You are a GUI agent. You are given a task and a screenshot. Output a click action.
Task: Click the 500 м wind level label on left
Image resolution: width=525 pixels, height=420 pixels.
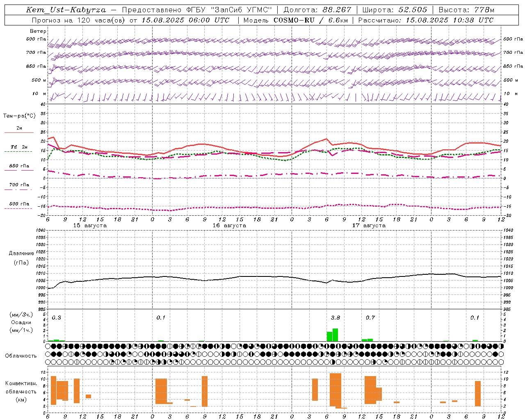tap(39, 80)
